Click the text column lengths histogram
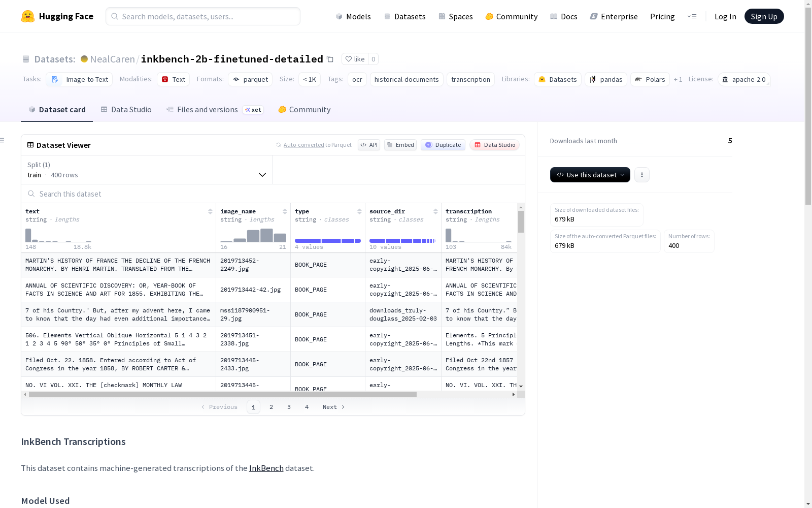 click(58, 235)
